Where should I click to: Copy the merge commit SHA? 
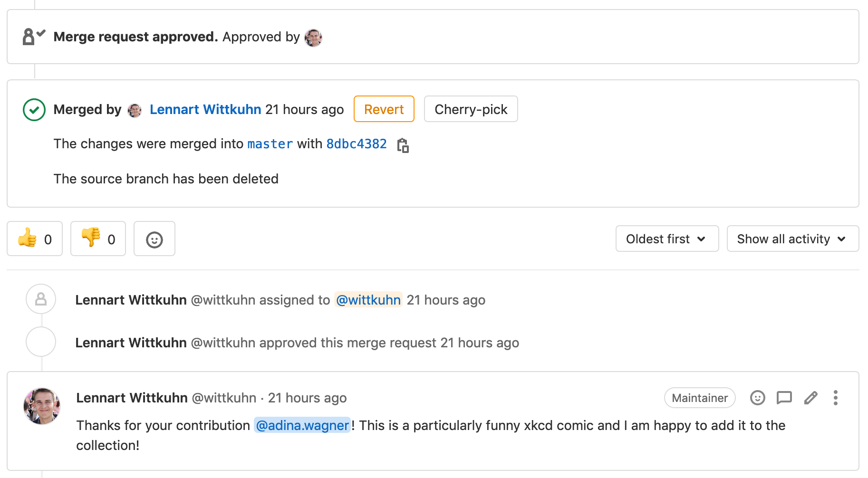pyautogui.click(x=403, y=145)
